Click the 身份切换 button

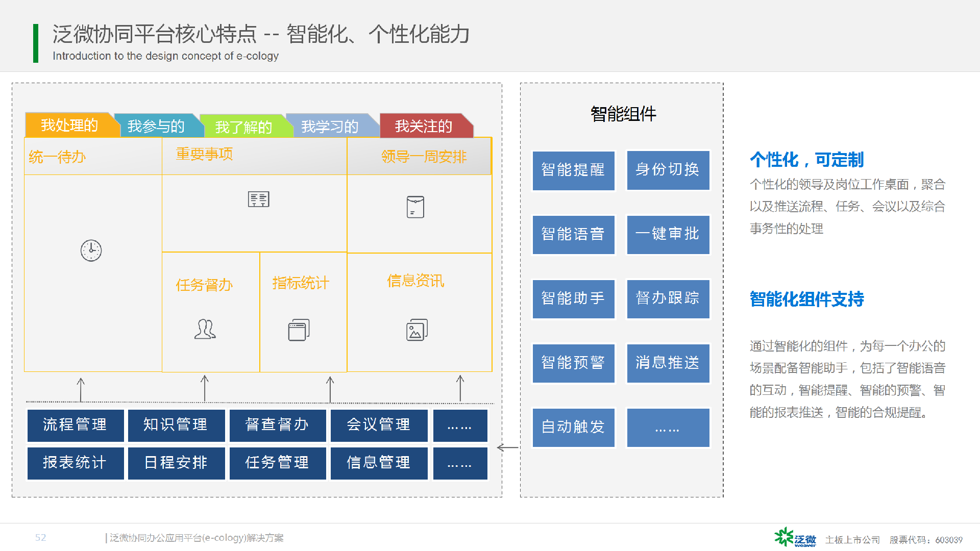pyautogui.click(x=668, y=170)
